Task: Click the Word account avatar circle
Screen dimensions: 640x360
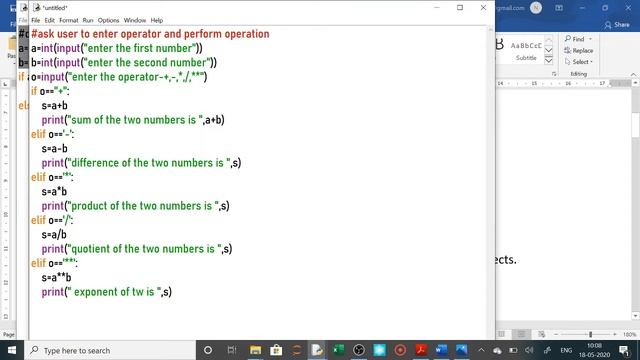Action: coord(536,8)
